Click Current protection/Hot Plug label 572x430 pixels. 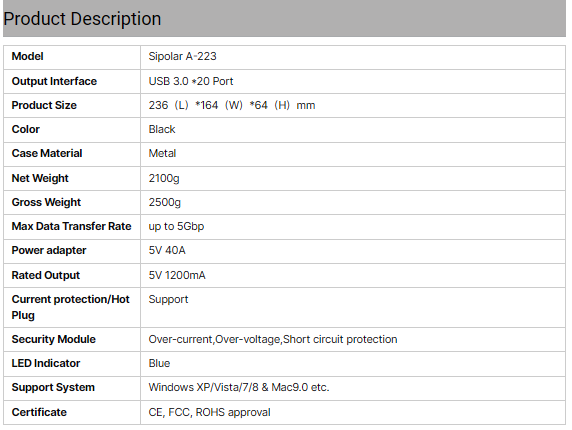click(70, 307)
